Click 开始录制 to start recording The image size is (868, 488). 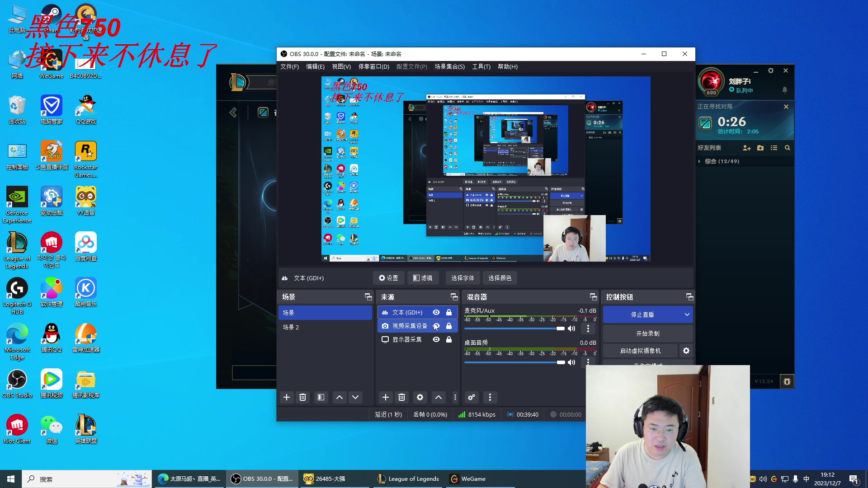648,333
